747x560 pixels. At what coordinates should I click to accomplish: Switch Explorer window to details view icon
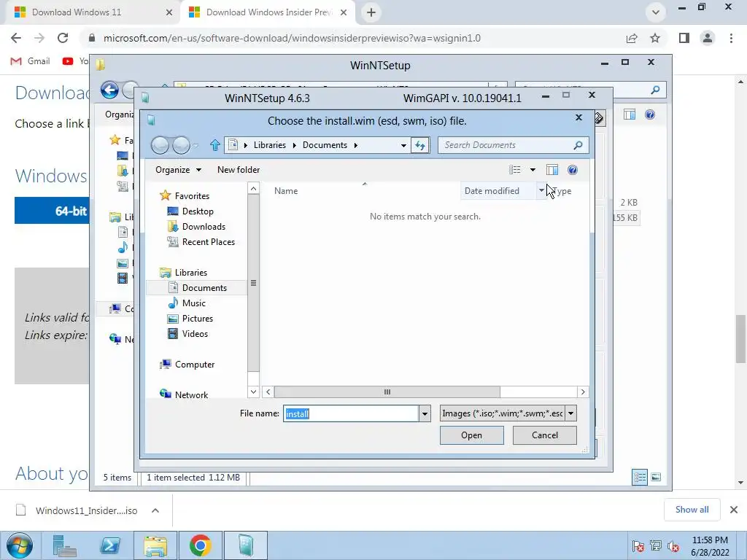coord(639,477)
